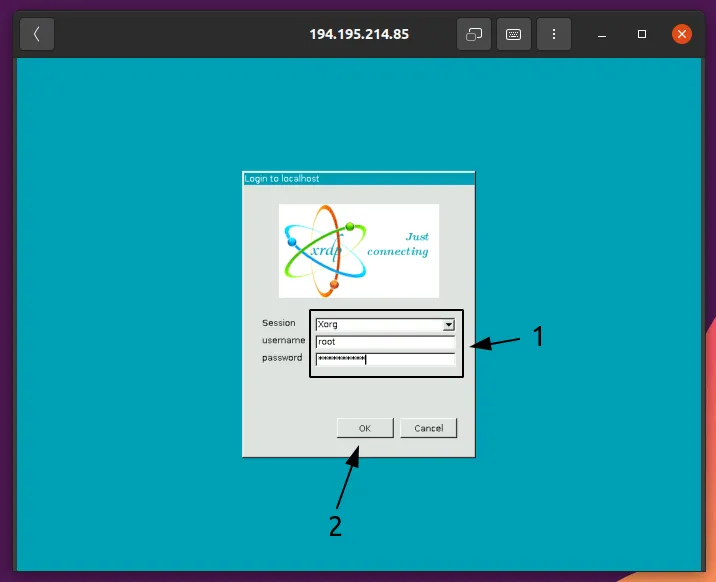Open the three-dot menu in header
Screen dimensions: 716x582
(x=553, y=34)
